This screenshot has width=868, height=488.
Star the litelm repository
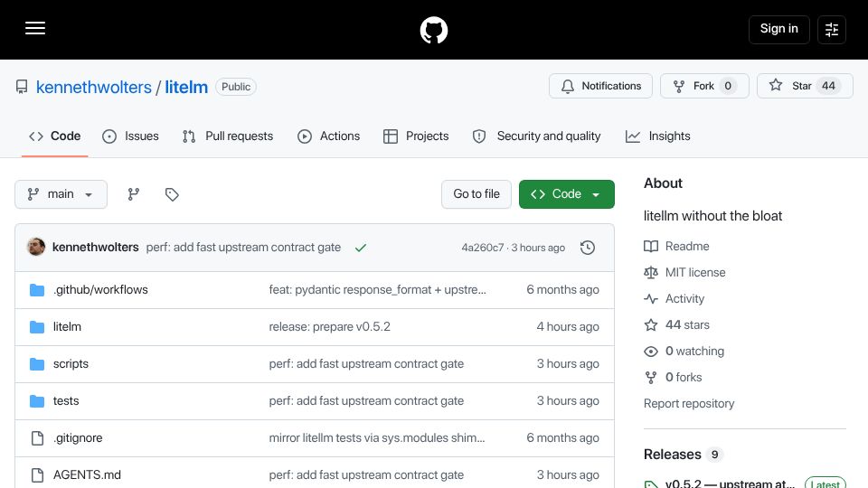pos(805,86)
